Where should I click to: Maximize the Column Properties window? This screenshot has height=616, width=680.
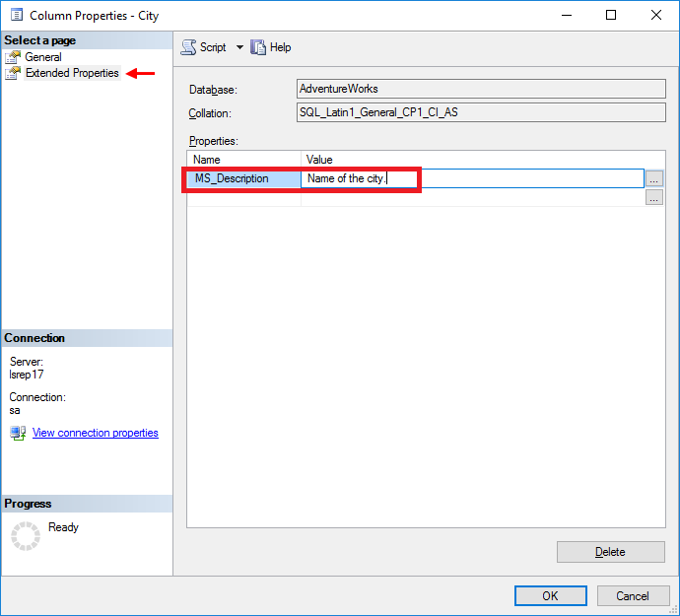click(x=611, y=15)
